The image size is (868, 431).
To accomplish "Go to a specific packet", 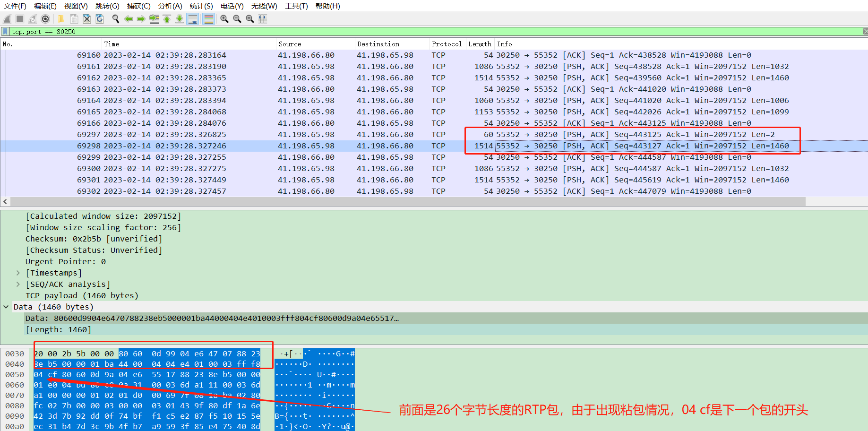I will (154, 19).
